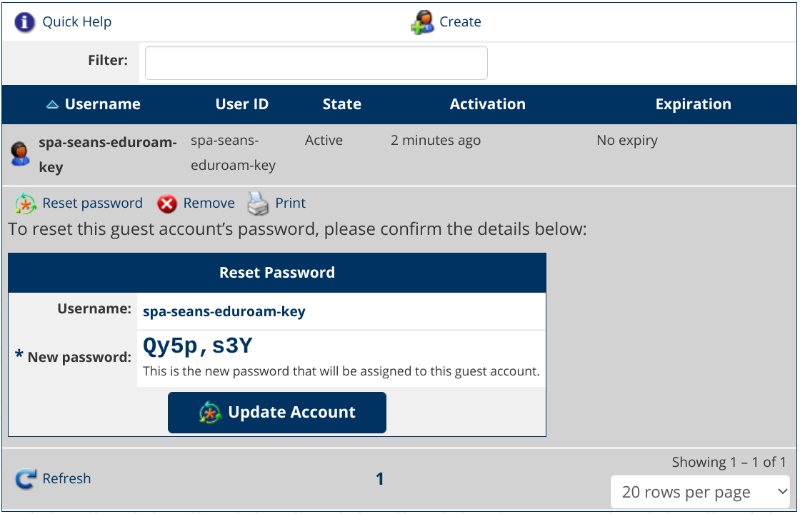The image size is (800, 514).
Task: Click the guest user avatar icon
Action: pyautogui.click(x=20, y=154)
